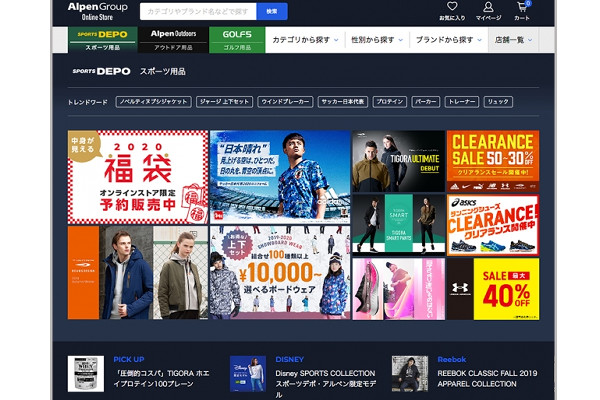600x400 pixels.
Task: Click the Alpen Group Online Store logo
Action: click(x=97, y=11)
